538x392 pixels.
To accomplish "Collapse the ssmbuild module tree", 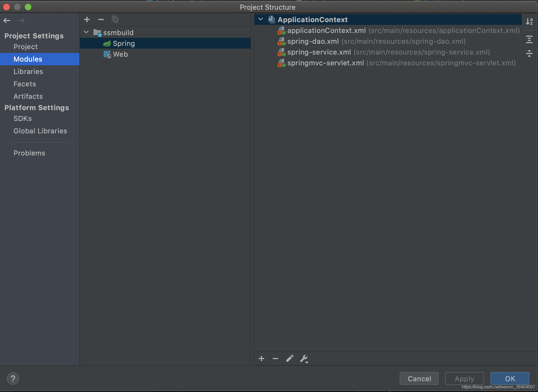I will click(x=86, y=32).
